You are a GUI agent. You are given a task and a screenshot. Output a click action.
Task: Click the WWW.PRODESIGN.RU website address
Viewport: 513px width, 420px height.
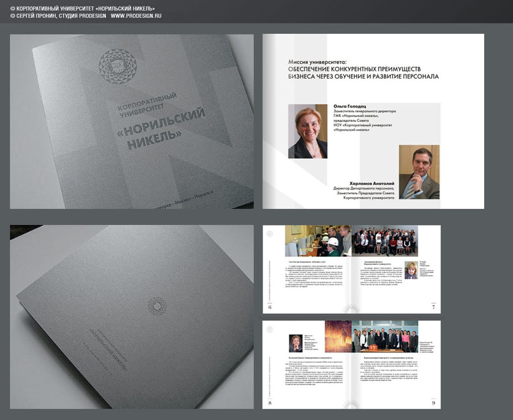point(136,16)
